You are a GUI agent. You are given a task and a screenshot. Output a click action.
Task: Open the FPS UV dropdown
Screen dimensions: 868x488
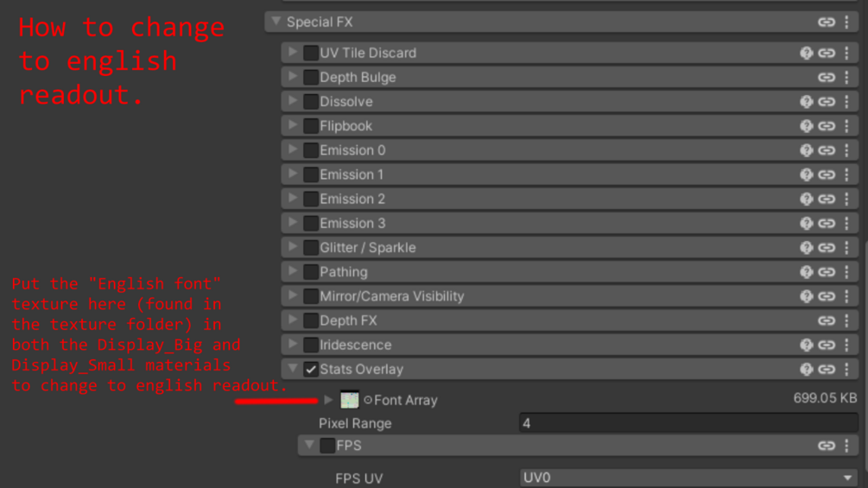[688, 478]
